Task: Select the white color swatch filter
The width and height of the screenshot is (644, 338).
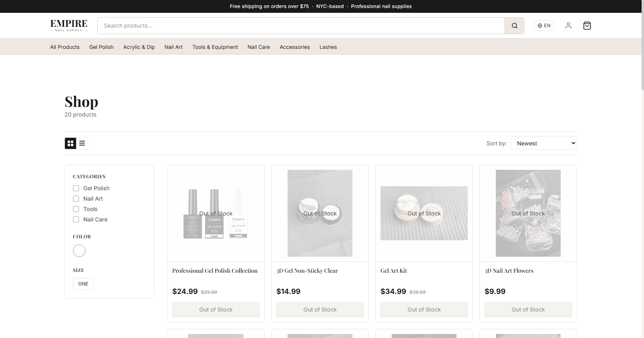Action: point(79,251)
